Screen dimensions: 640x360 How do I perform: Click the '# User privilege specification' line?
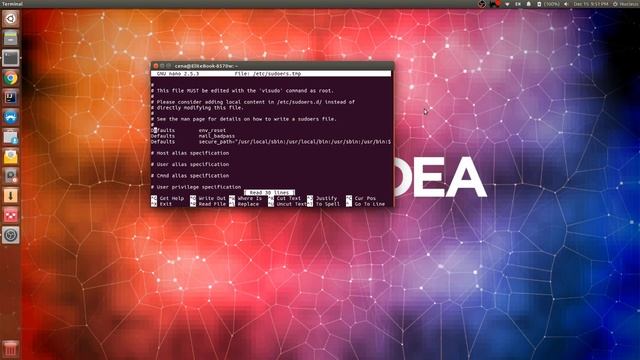coord(196,187)
